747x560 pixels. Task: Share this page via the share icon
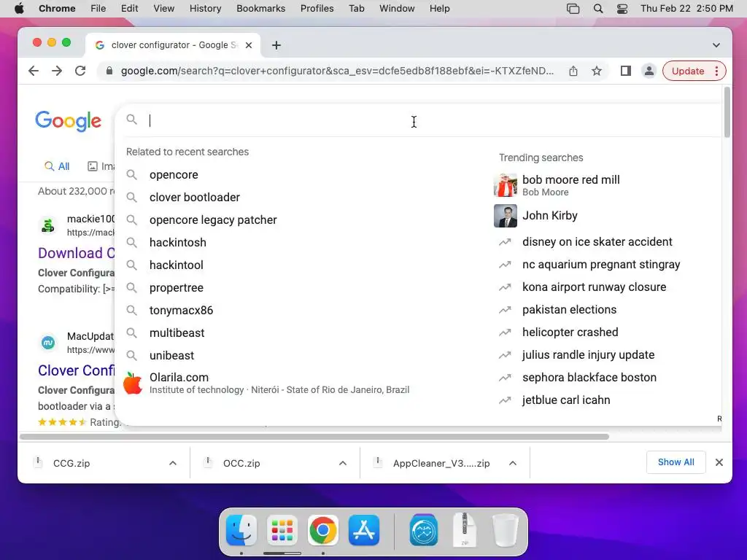[x=573, y=71]
